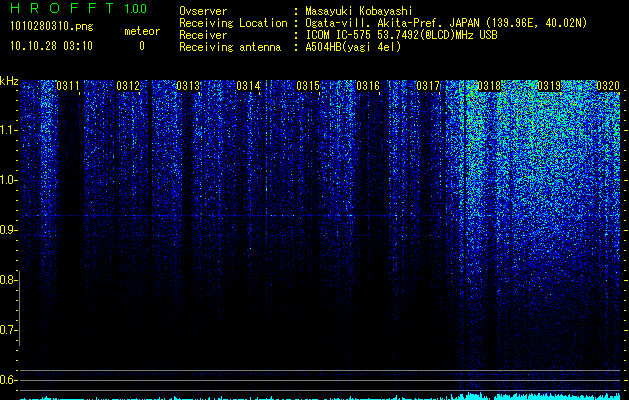Click the A504HB(yagi 4el) antenna text
This screenshot has height=400, width=629.
353,47
